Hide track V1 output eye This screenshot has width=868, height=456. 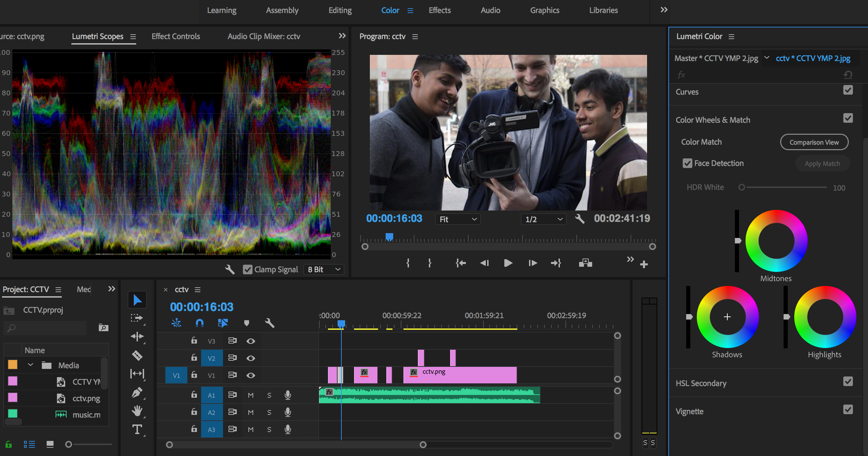251,375
